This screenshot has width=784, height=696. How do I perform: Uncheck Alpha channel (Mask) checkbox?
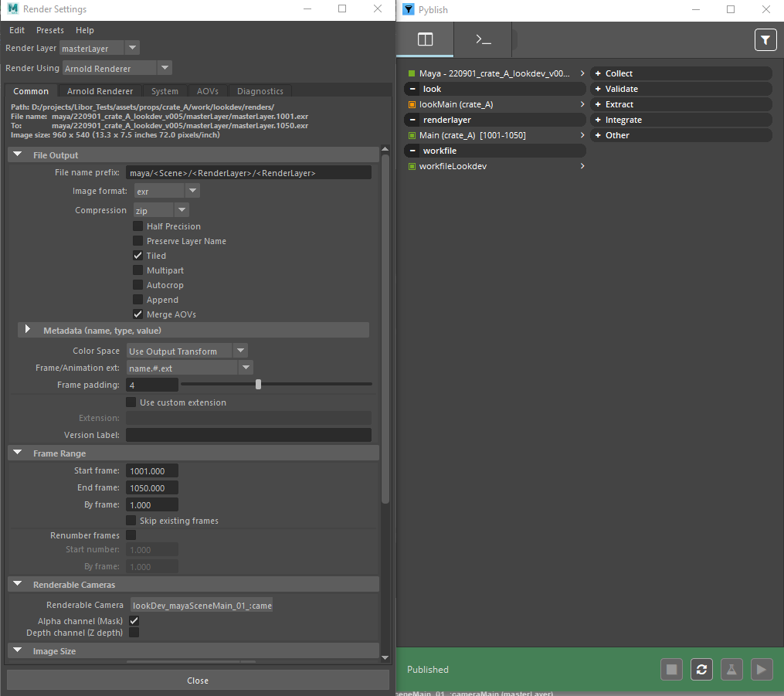[134, 620]
